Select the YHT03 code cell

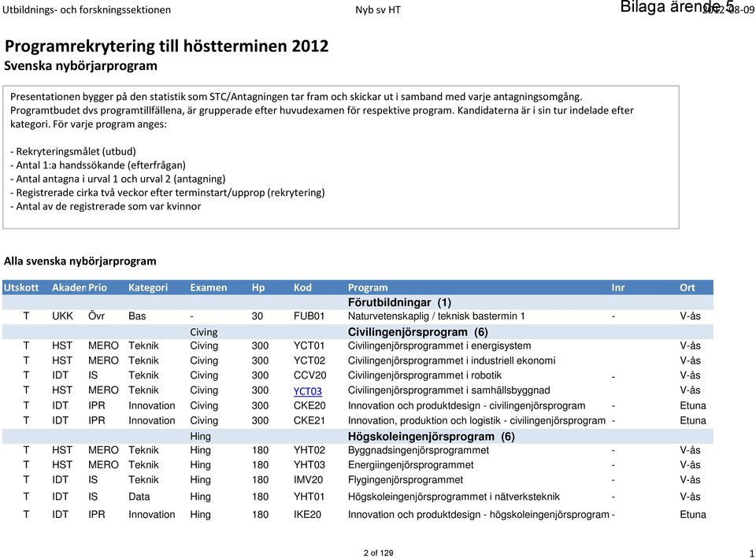309,465
